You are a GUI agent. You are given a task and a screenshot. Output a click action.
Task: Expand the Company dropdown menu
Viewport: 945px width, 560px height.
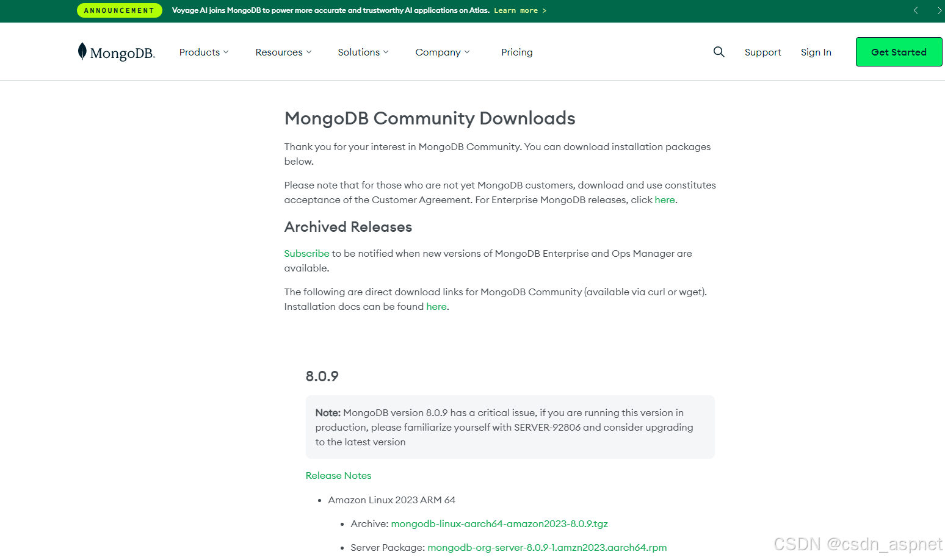pyautogui.click(x=443, y=52)
